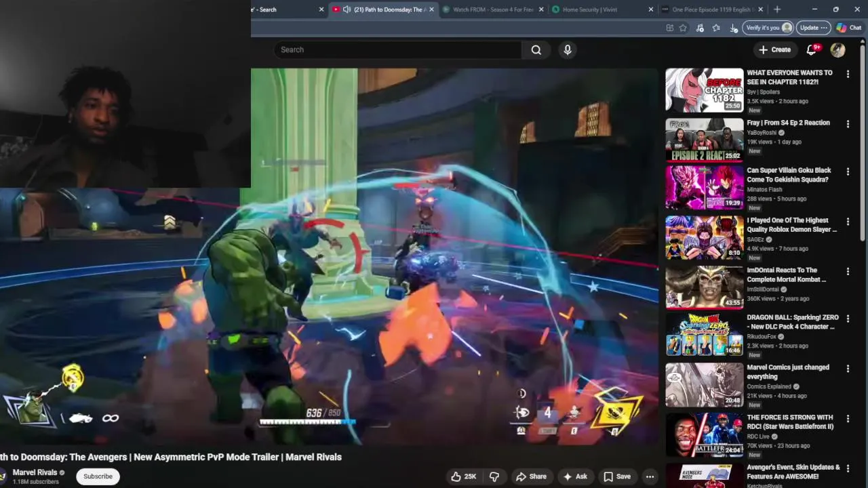Open the Sparking ZERO thumbnail lasting 16:46
Viewport: 868px width, 488px height.
tap(704, 335)
